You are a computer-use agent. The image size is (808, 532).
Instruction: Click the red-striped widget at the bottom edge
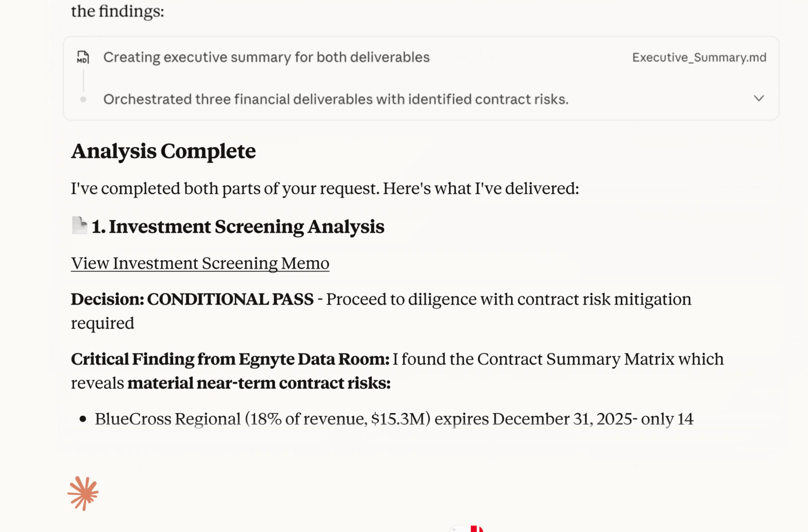click(476, 529)
